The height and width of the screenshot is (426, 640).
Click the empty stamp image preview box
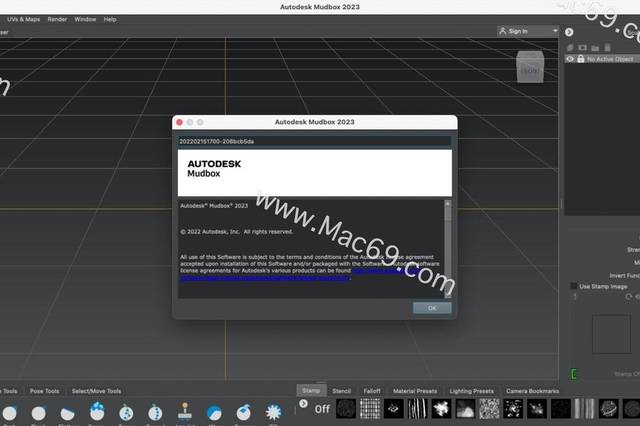(611, 334)
